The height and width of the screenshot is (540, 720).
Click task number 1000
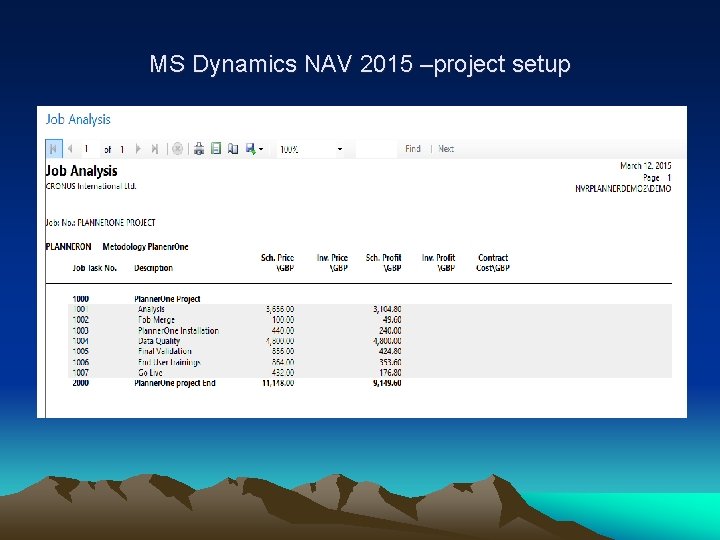[x=80, y=299]
